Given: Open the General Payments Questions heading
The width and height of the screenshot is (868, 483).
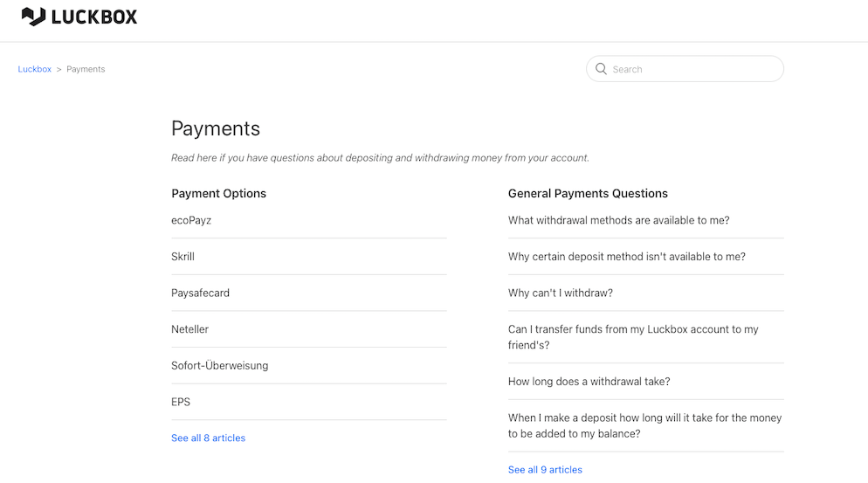Looking at the screenshot, I should tap(588, 193).
